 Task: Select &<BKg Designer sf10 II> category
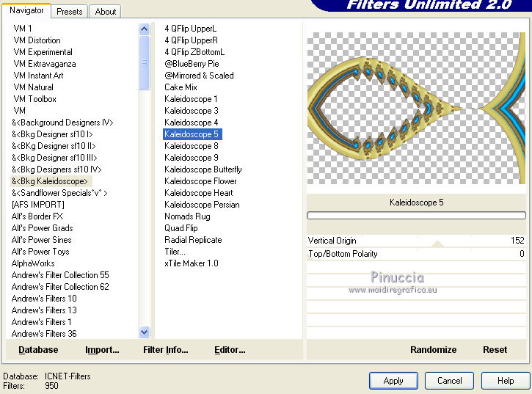[x=54, y=146]
